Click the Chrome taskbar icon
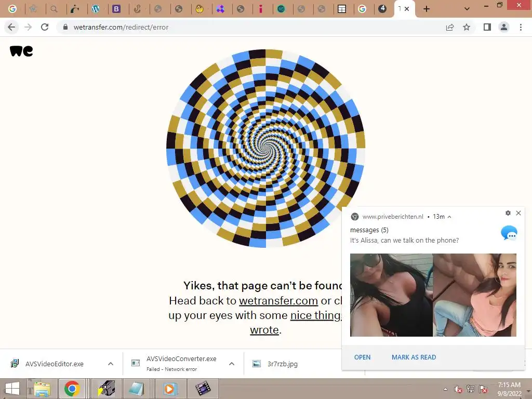The height and width of the screenshot is (399, 532). point(72,389)
